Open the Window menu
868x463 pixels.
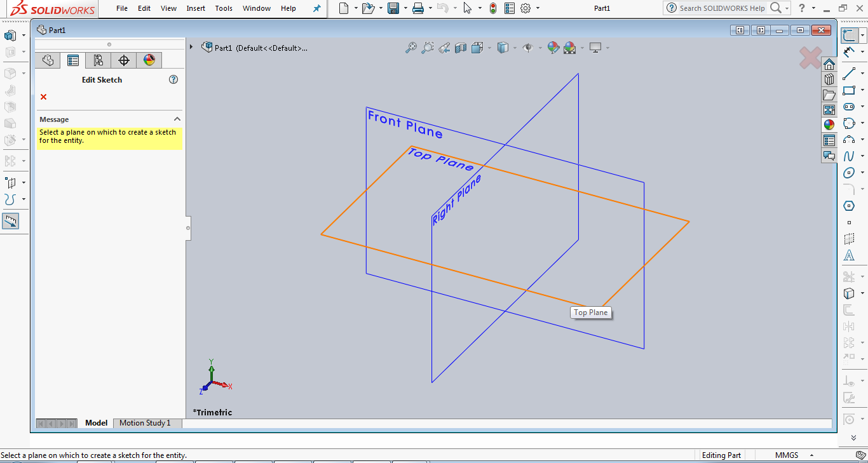pyautogui.click(x=257, y=8)
